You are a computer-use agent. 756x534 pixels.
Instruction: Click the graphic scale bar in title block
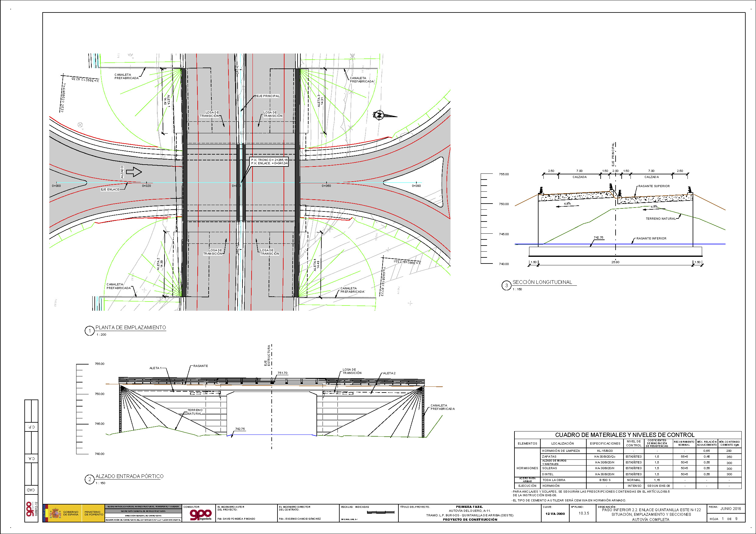[x=381, y=512]
